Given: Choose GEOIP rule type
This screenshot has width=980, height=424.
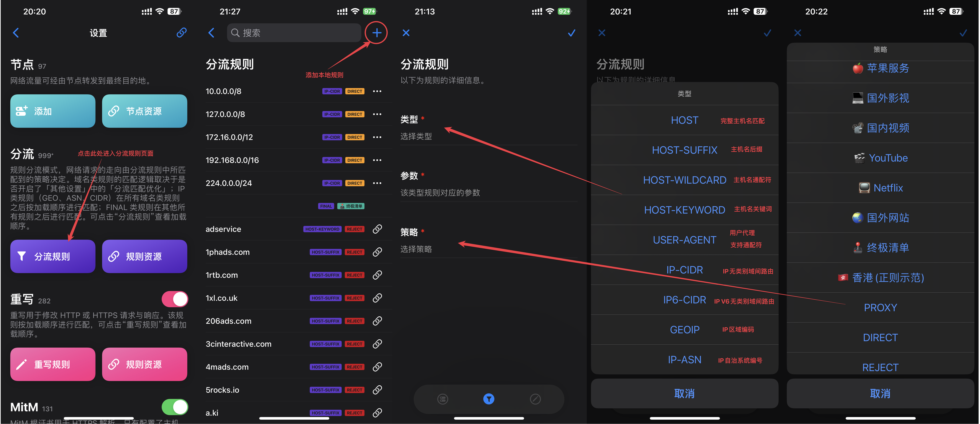Looking at the screenshot, I should coord(684,329).
